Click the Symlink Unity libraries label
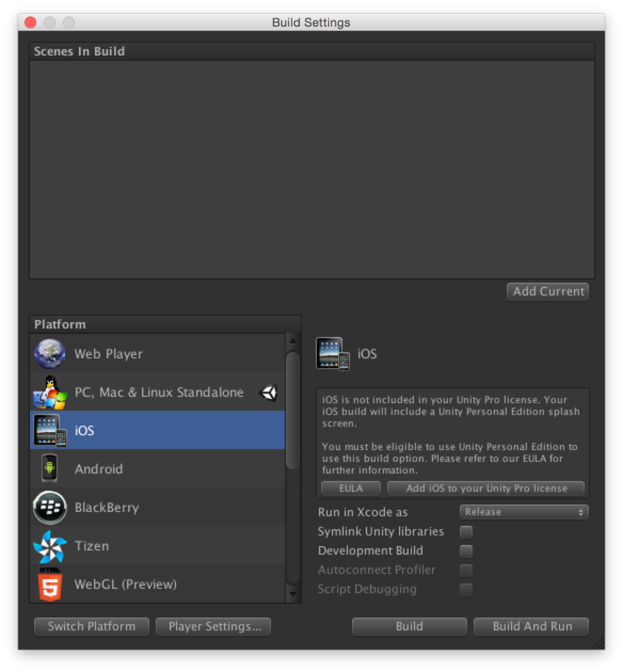 click(x=381, y=532)
